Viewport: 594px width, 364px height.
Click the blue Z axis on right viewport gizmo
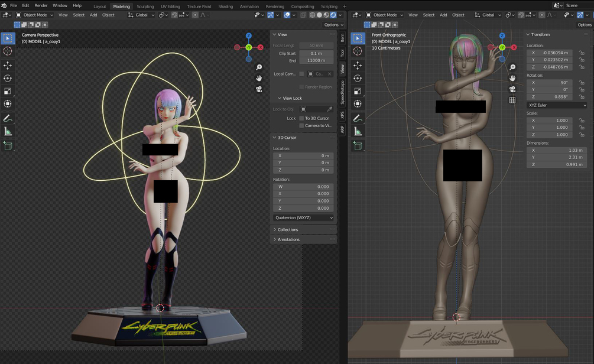click(x=502, y=35)
